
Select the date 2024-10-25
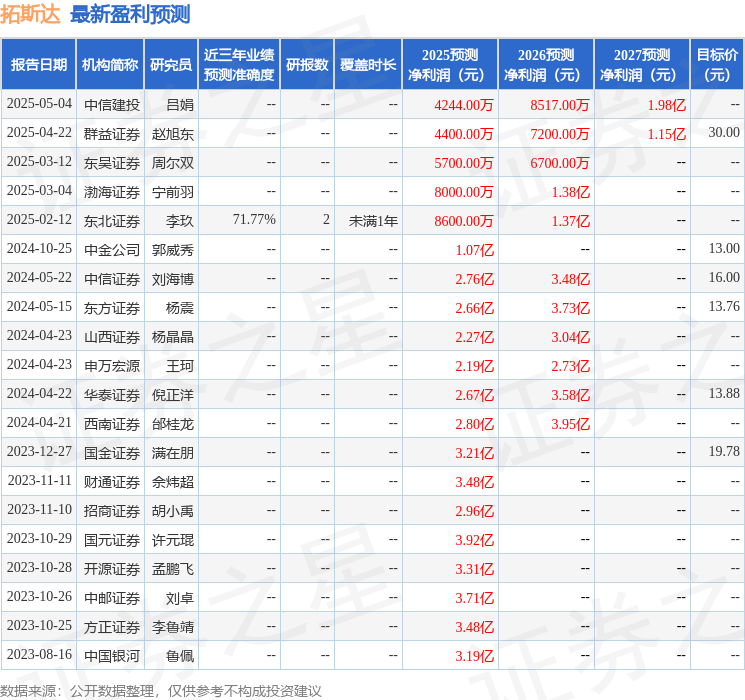click(x=39, y=249)
